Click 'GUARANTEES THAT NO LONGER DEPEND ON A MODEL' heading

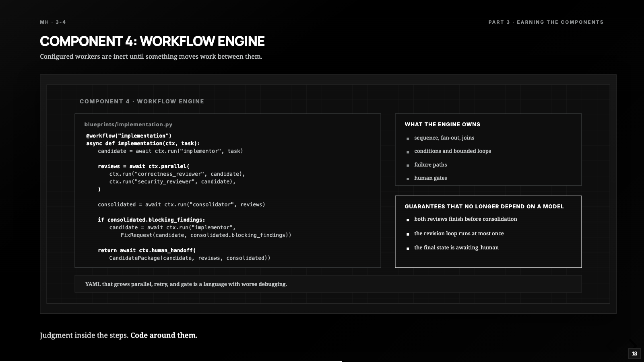pyautogui.click(x=484, y=206)
